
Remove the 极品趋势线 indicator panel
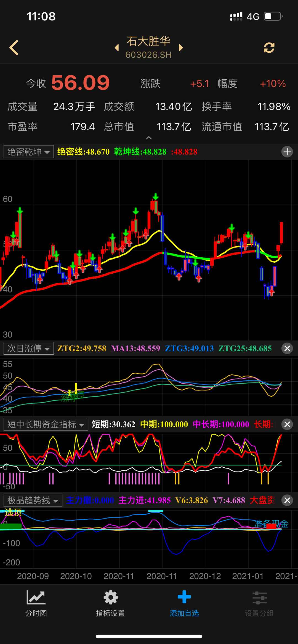pyautogui.click(x=287, y=500)
